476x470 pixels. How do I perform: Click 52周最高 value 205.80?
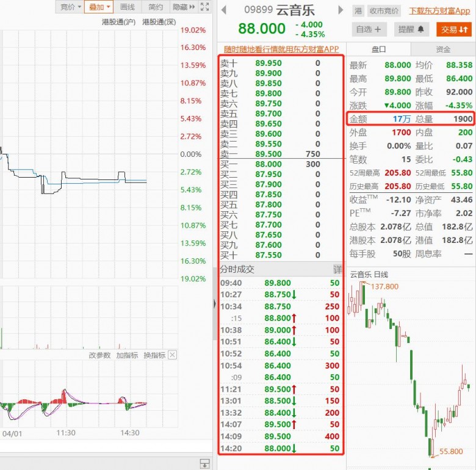point(397,173)
